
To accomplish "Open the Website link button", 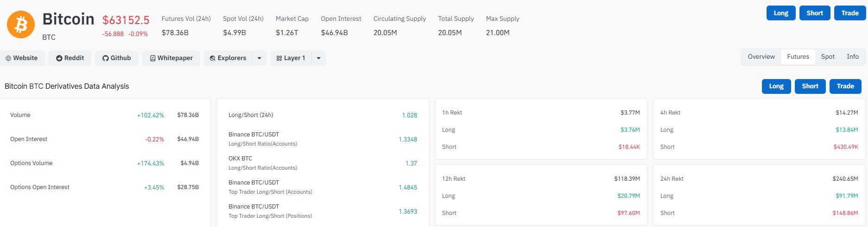I will [22, 58].
